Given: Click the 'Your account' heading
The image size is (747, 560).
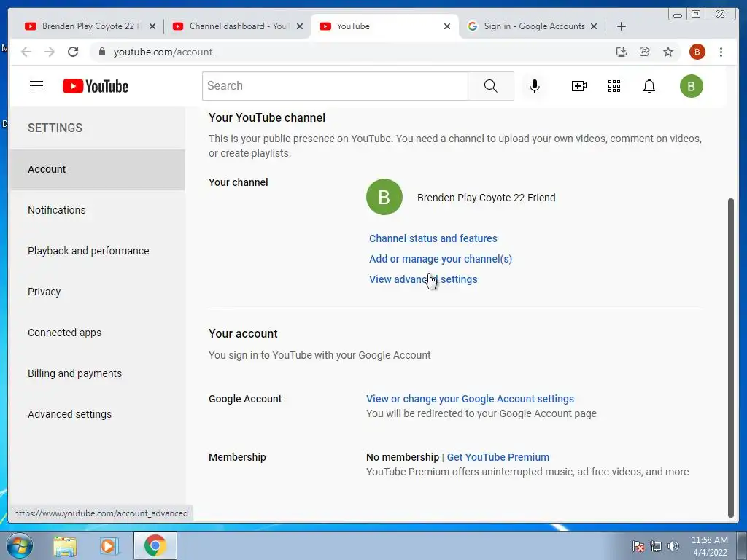Looking at the screenshot, I should point(243,333).
